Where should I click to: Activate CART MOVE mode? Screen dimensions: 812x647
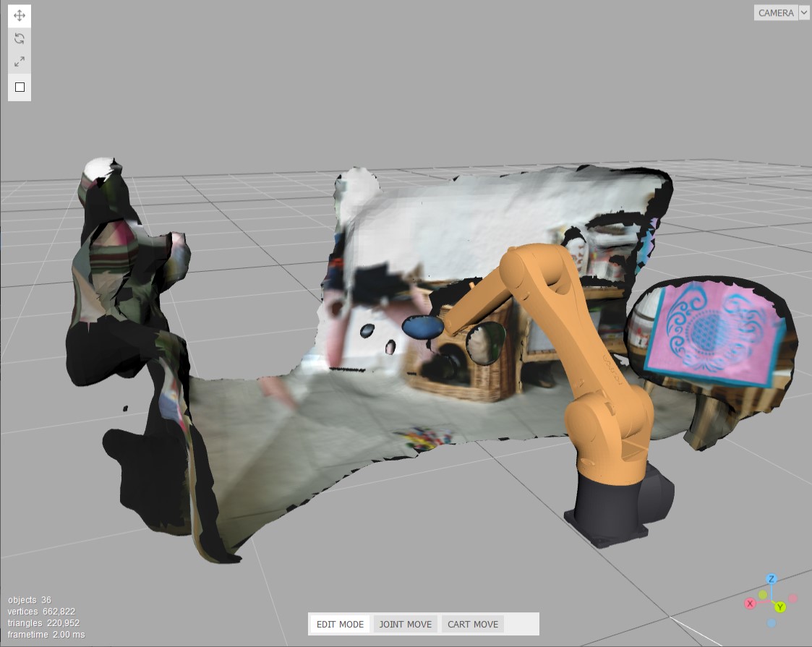(x=472, y=624)
